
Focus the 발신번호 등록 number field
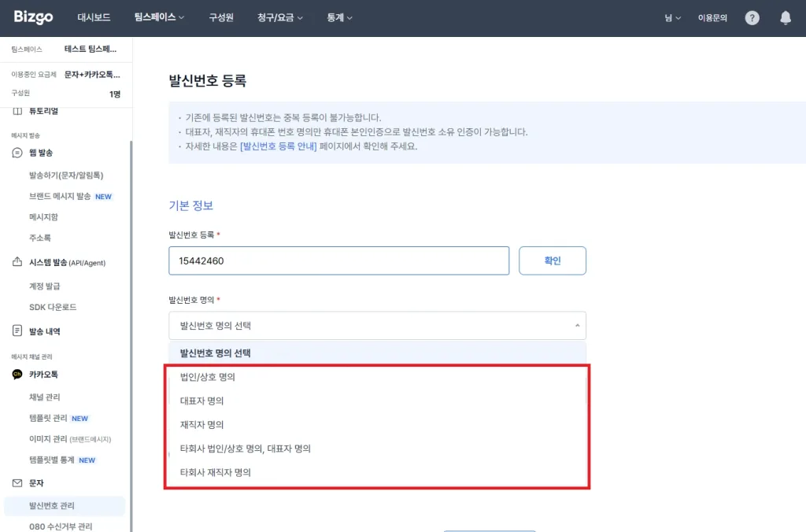pyautogui.click(x=338, y=260)
